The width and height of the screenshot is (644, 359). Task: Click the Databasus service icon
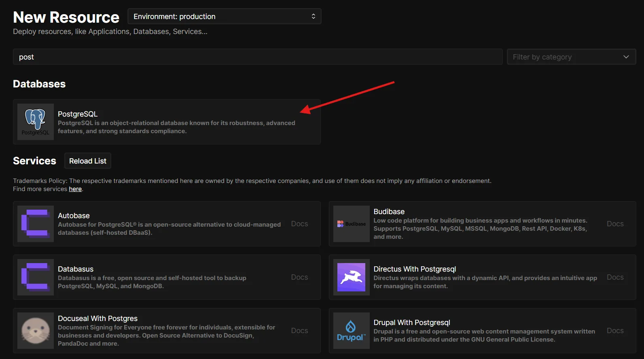[x=36, y=277]
